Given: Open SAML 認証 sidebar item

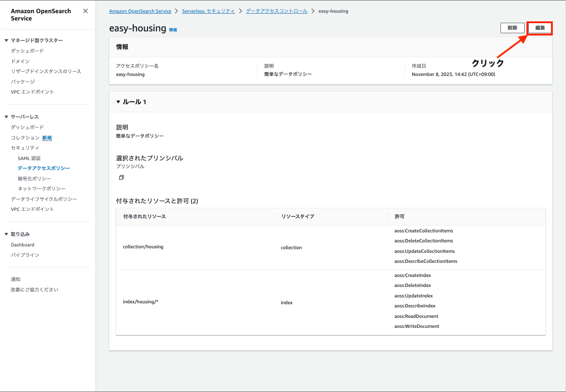Looking at the screenshot, I should [29, 158].
